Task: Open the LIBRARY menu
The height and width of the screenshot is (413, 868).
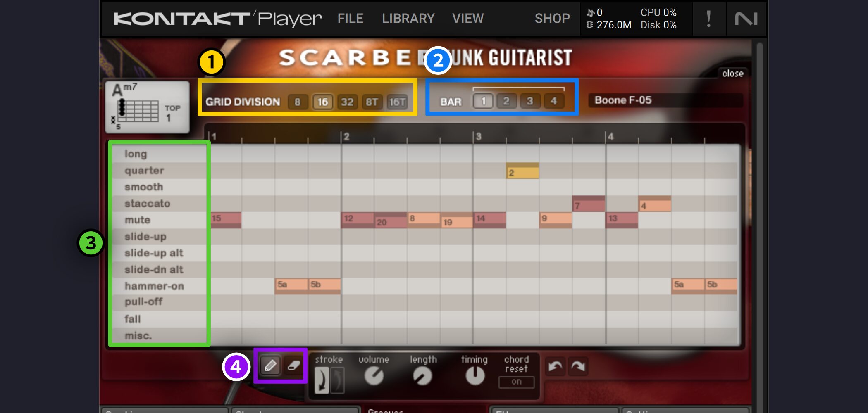Action: coord(408,19)
